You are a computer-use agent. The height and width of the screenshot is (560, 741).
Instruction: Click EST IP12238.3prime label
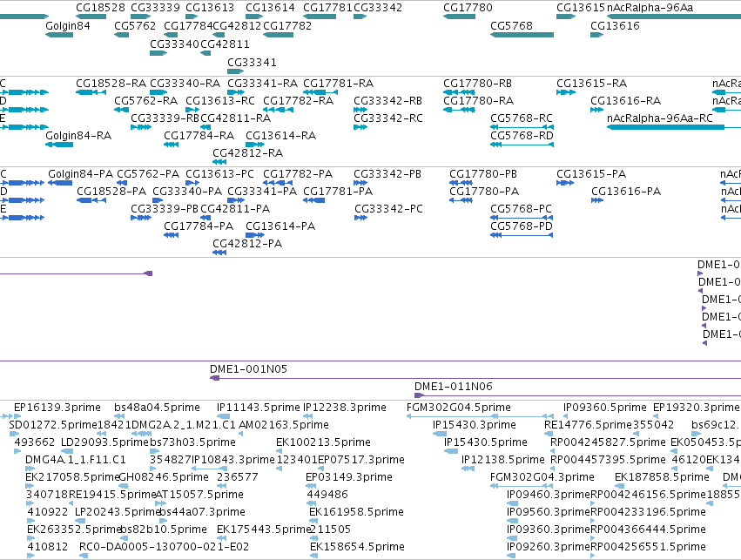coord(345,408)
